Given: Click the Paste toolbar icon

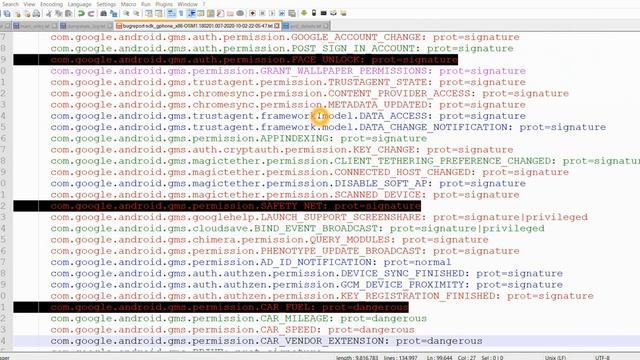Looking at the screenshot, I should (68, 13).
